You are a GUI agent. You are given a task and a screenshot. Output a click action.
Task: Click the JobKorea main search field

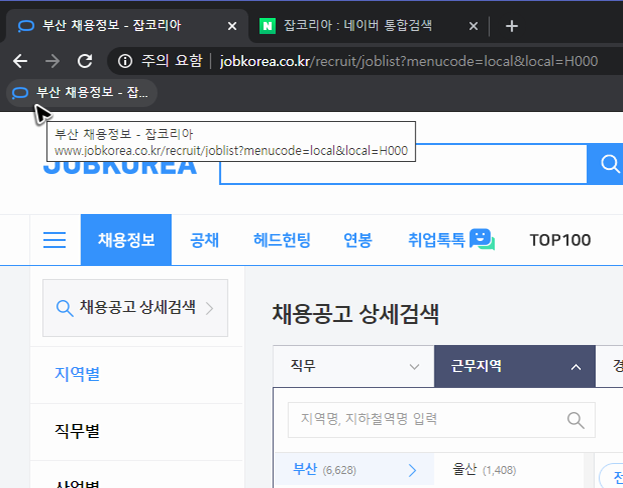point(403,164)
